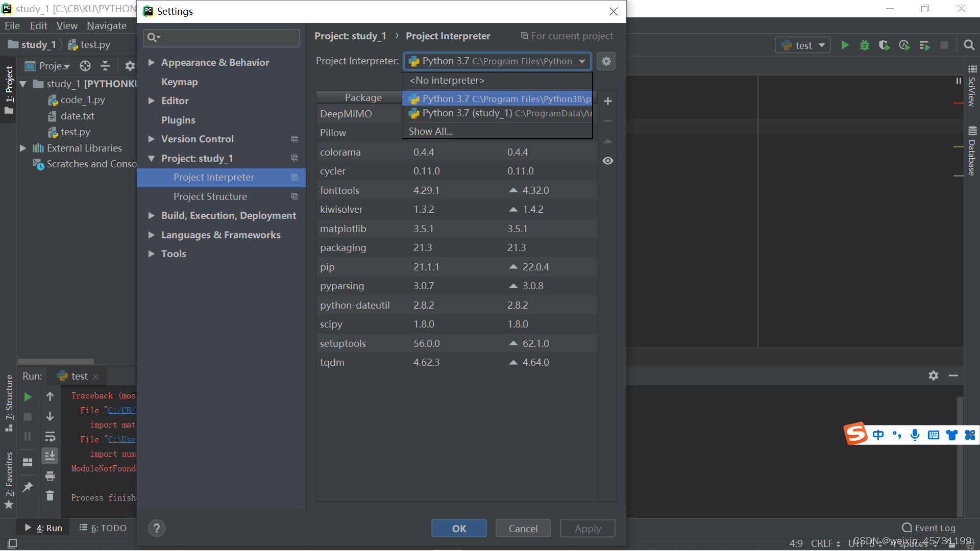Open Search Everywhere magnifier icon
Viewport: 980px width, 551px height.
click(x=969, y=45)
